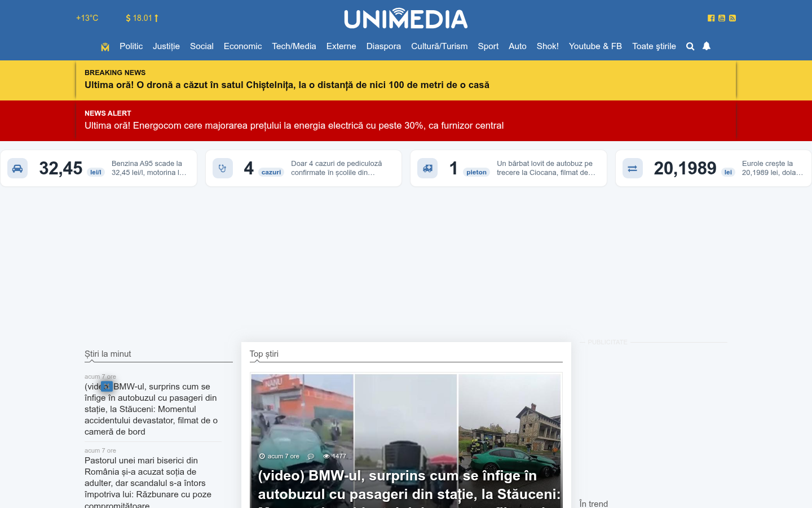
Task: Open the Facebook social icon
Action: coord(711,18)
